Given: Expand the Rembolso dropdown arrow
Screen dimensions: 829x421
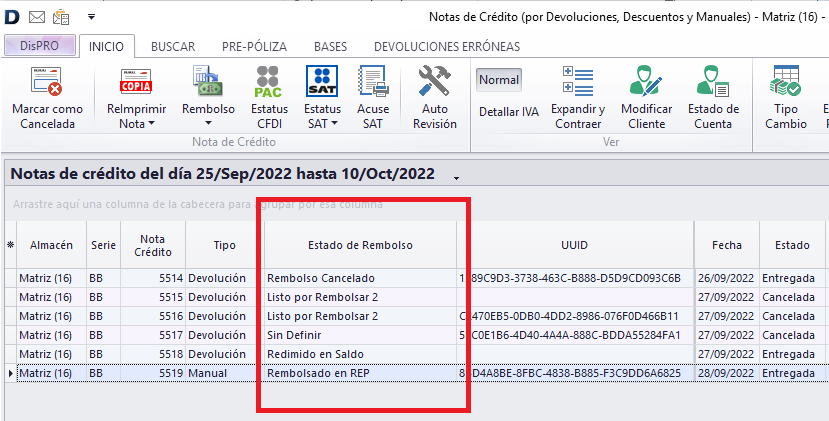Looking at the screenshot, I should [208, 124].
